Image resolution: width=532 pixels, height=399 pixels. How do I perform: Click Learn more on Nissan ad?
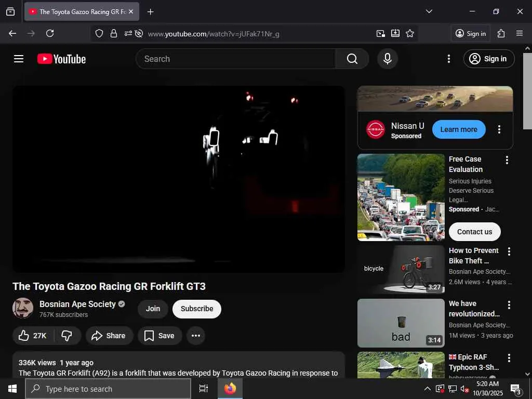tap(459, 129)
